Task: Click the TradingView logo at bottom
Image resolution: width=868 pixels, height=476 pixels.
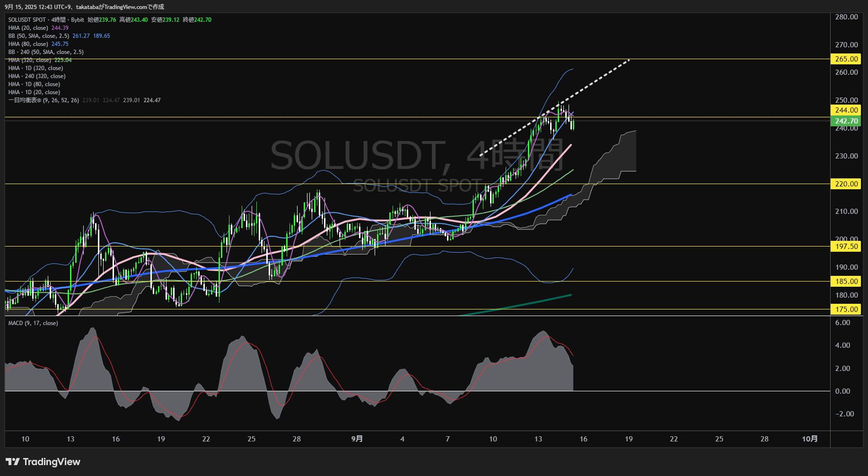Action: point(43,462)
